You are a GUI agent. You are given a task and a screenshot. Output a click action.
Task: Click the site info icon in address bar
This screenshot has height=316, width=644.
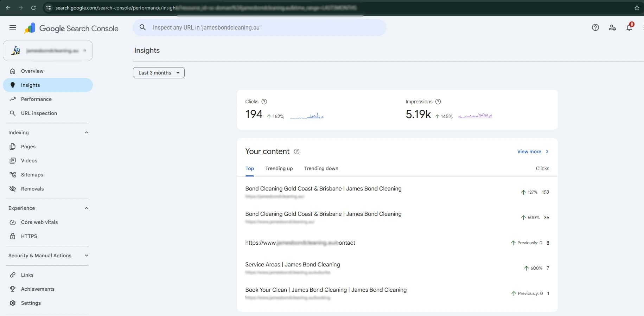[x=49, y=8]
